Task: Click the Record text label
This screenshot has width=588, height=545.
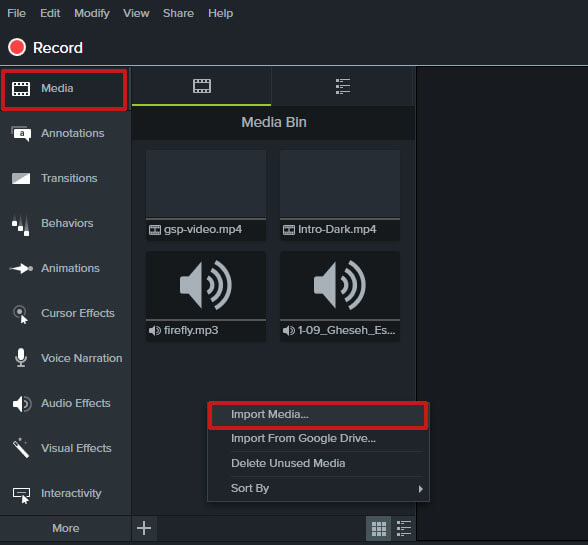Action: tap(58, 48)
